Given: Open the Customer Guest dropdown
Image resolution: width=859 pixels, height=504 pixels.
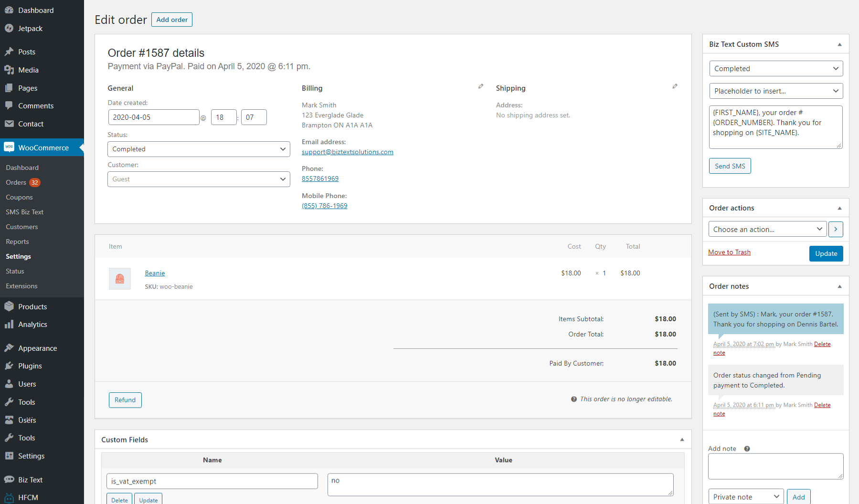Looking at the screenshot, I should [199, 179].
